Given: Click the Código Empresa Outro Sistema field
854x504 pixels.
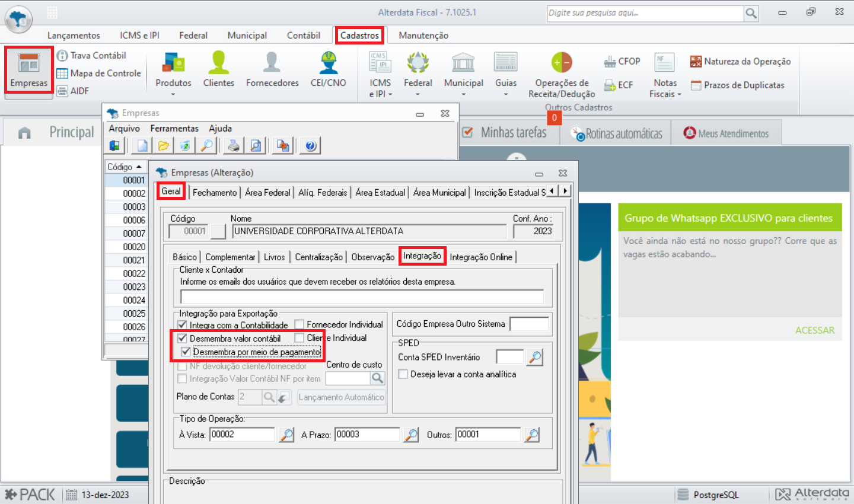Looking at the screenshot, I should tap(529, 324).
